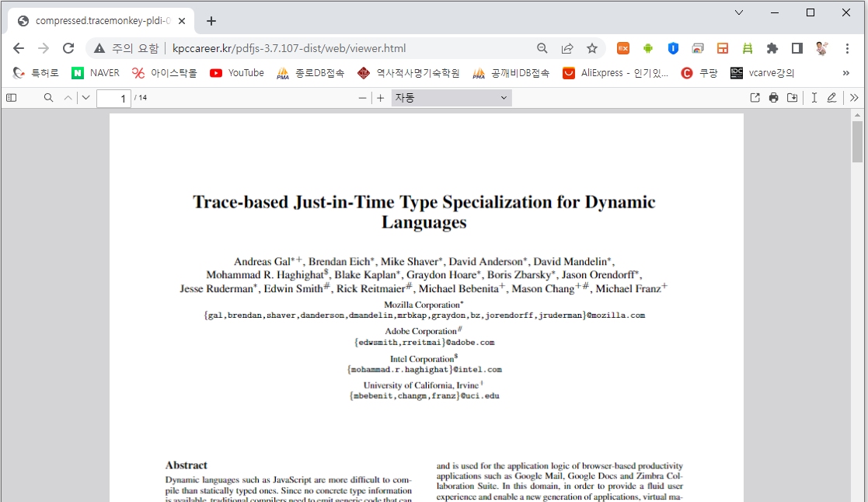Open the AliExpress bookmark

[x=615, y=73]
